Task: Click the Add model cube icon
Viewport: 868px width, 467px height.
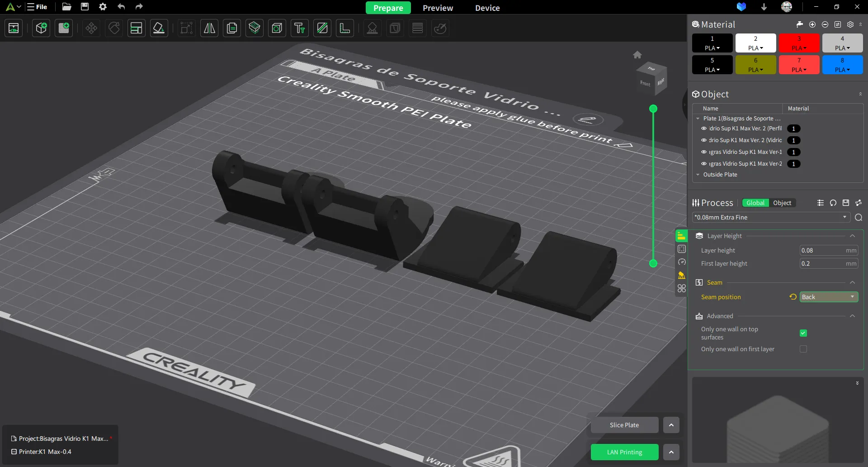Action: point(41,29)
